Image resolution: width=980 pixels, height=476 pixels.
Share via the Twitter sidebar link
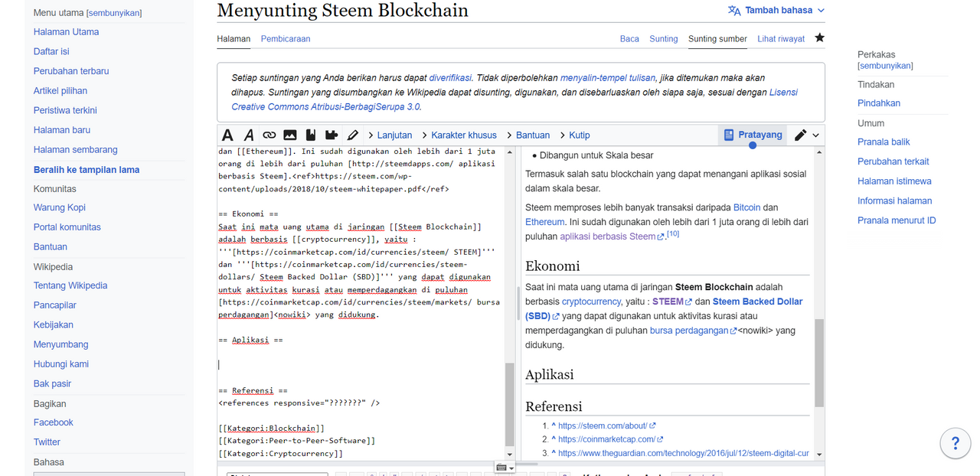click(x=47, y=442)
